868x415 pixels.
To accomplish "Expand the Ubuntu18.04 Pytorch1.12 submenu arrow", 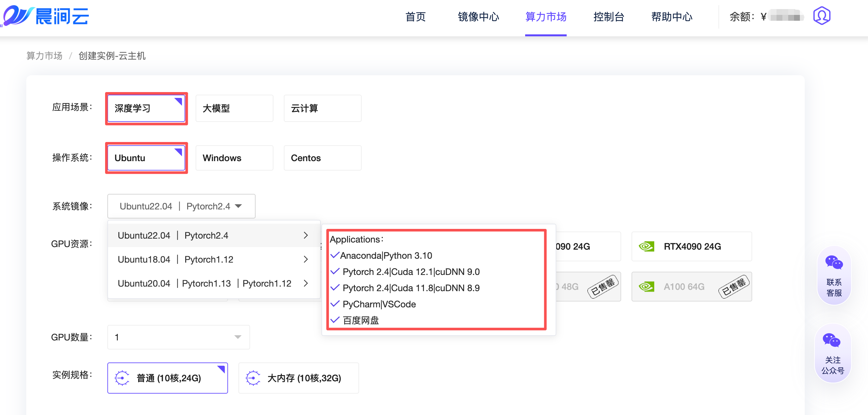I will (x=306, y=259).
